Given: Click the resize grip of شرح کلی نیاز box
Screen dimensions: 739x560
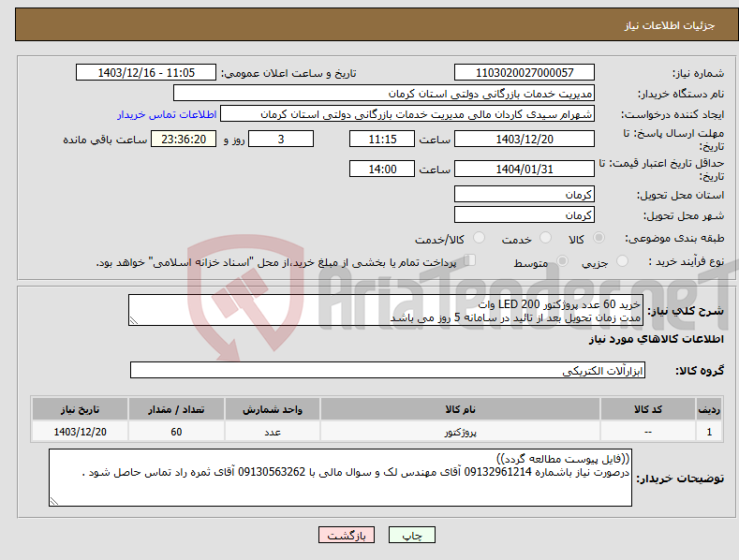Looking at the screenshot, I should pyautogui.click(x=134, y=320).
